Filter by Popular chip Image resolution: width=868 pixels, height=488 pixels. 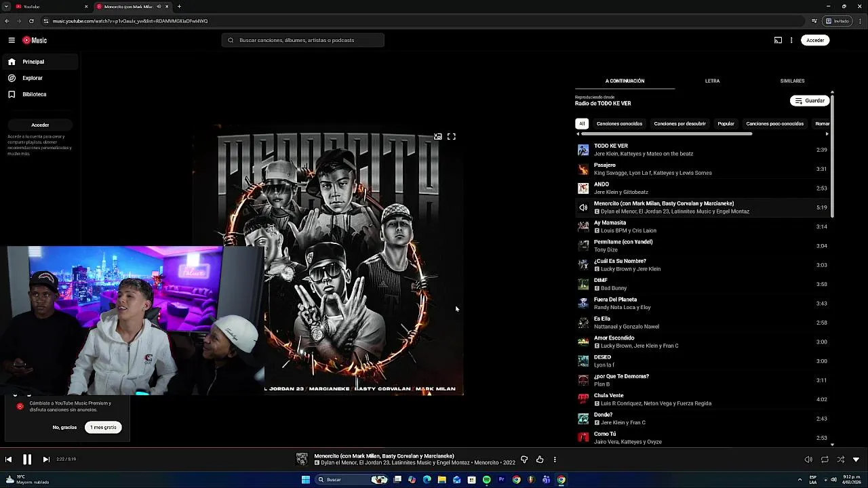[726, 123]
